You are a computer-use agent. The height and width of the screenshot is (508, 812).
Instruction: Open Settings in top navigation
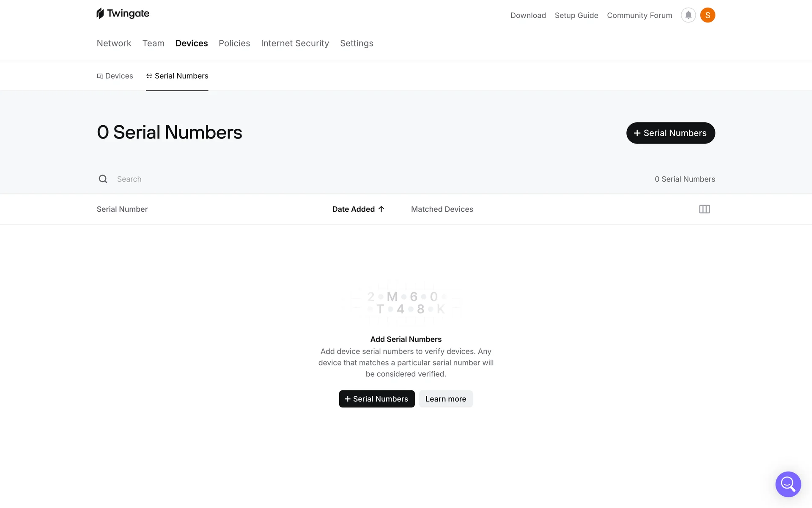(x=357, y=43)
